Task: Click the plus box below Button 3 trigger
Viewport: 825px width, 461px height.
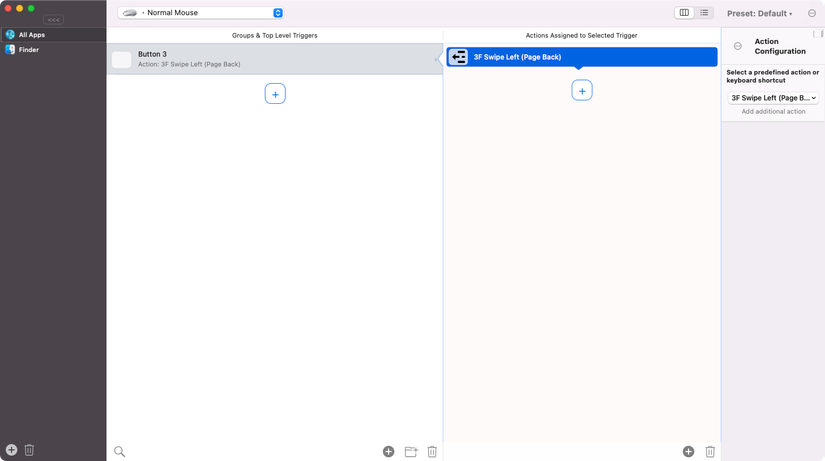Action: [275, 94]
